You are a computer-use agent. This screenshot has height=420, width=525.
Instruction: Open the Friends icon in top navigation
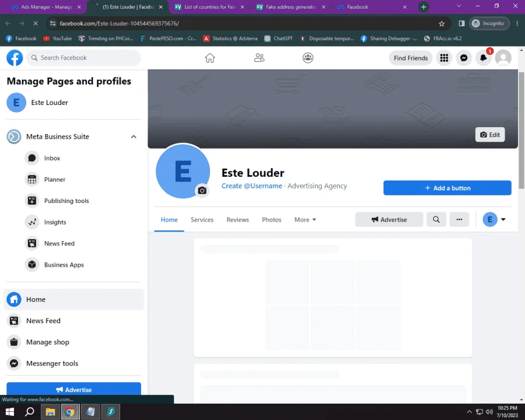[259, 58]
